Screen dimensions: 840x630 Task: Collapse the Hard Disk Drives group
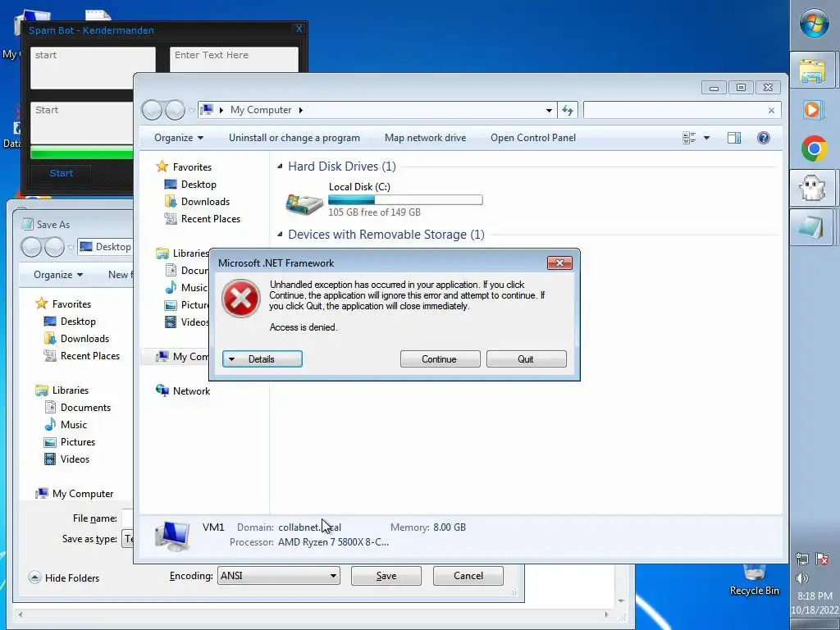coord(280,167)
